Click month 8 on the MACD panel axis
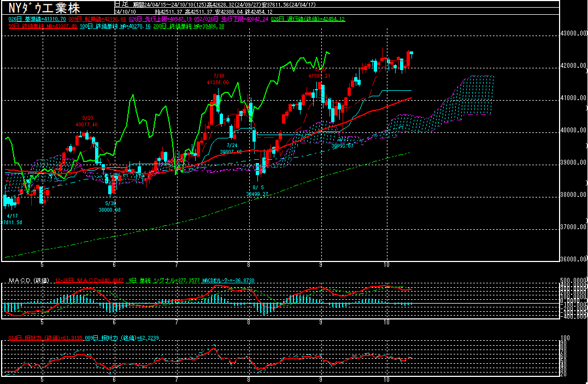 (249, 322)
